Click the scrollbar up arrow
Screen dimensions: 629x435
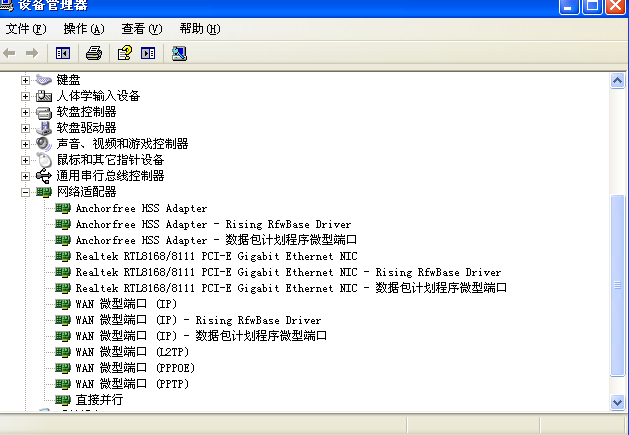[x=617, y=81]
